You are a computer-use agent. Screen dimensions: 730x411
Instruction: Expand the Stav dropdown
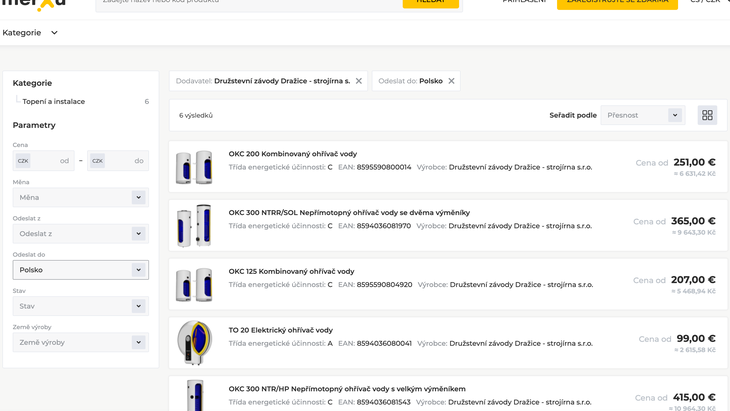click(81, 306)
